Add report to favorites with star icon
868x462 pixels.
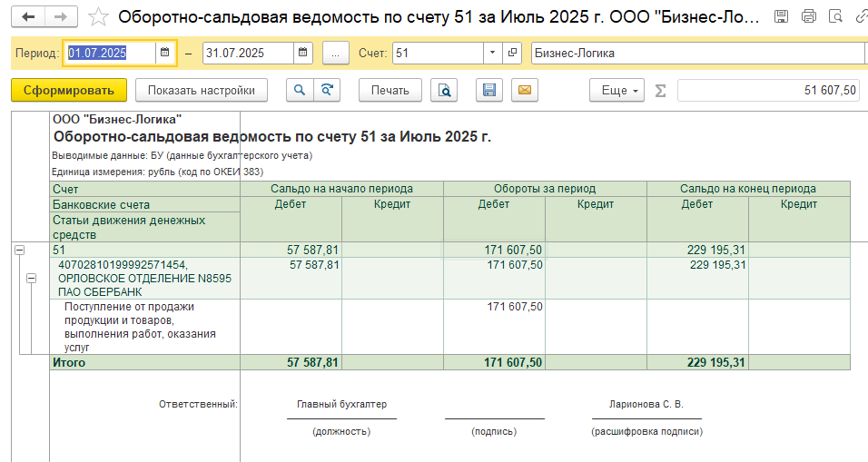[x=98, y=17]
